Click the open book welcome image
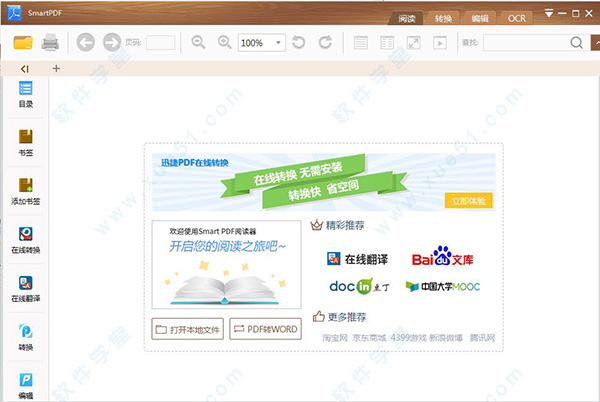This screenshot has height=402, width=600. click(227, 264)
